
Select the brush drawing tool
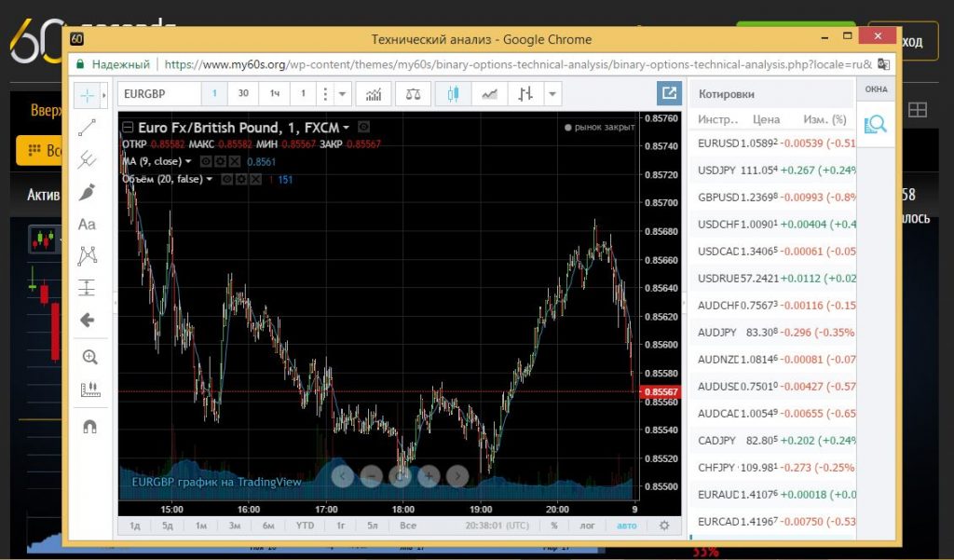click(x=87, y=192)
